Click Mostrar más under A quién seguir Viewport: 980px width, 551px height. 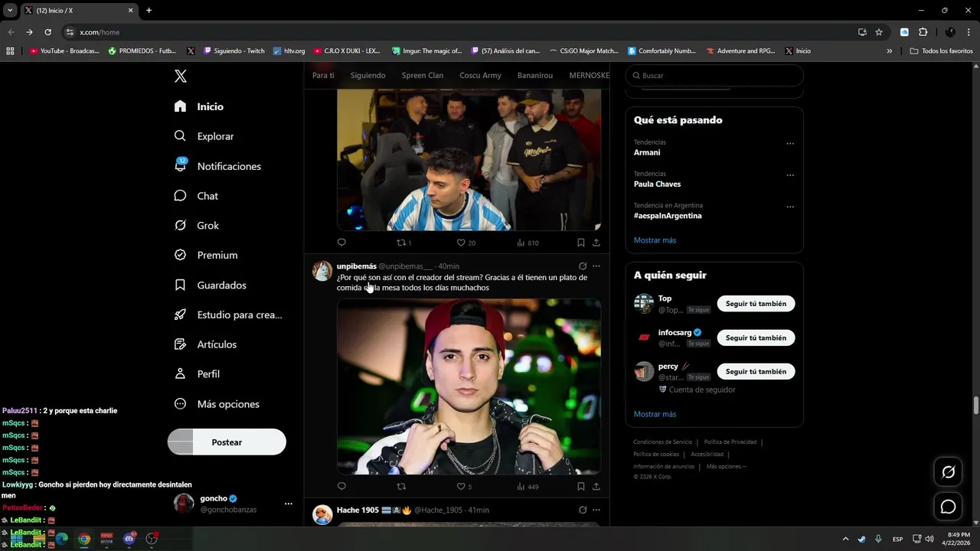pos(655,414)
